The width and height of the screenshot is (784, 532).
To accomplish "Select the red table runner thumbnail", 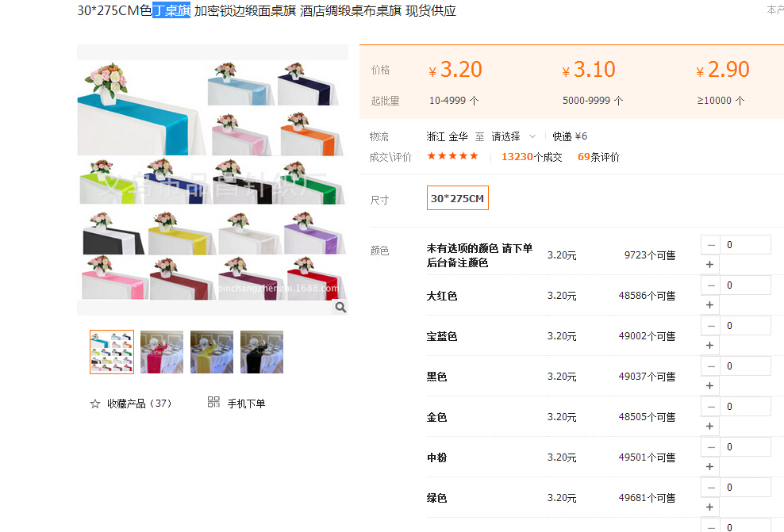I will [x=162, y=352].
